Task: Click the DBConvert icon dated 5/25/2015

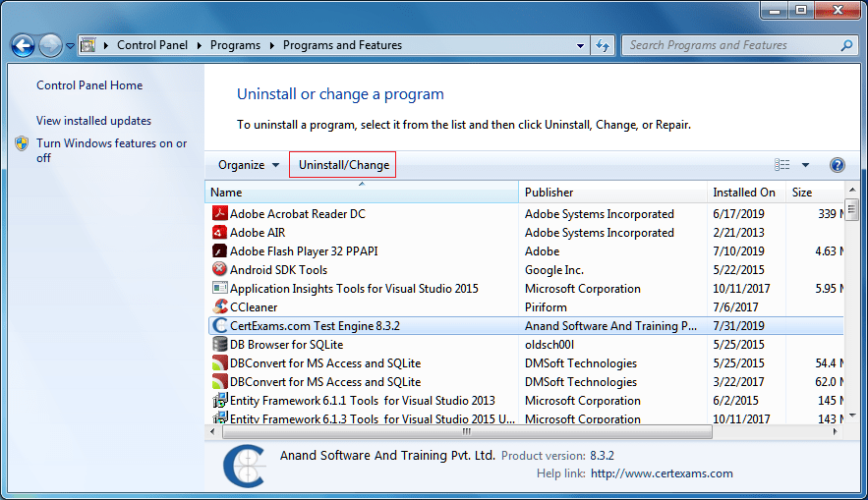Action: point(220,362)
